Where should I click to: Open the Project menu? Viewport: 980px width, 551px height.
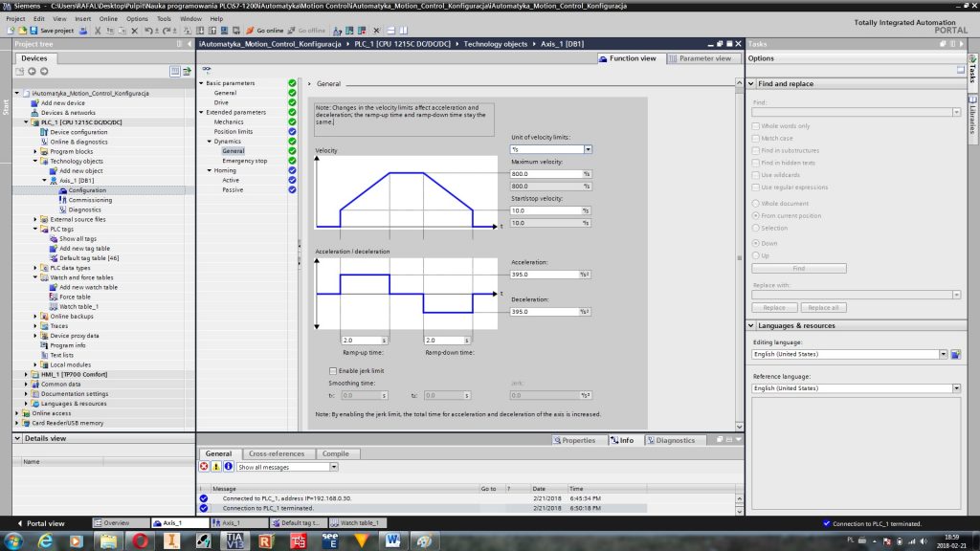pos(15,19)
